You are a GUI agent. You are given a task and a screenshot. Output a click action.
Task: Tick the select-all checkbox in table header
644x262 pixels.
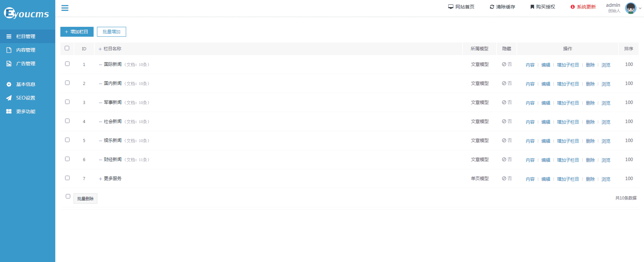[67, 48]
